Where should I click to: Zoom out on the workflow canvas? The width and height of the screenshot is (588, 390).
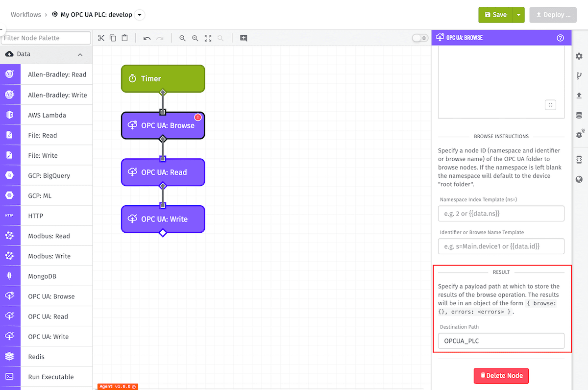(x=182, y=38)
